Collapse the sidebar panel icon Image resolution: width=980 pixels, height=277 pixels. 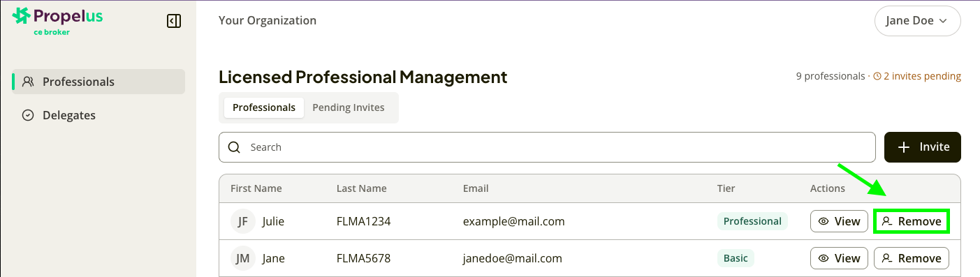click(x=174, y=21)
